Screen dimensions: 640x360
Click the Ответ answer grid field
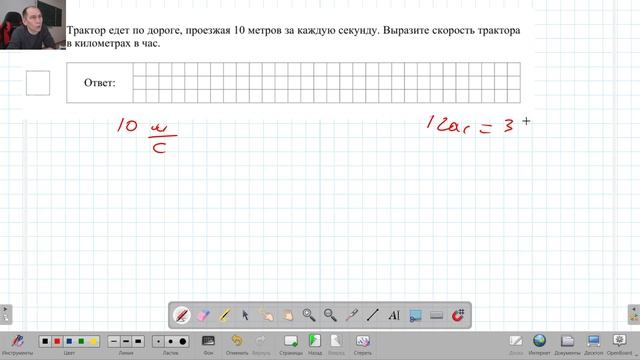(x=327, y=82)
